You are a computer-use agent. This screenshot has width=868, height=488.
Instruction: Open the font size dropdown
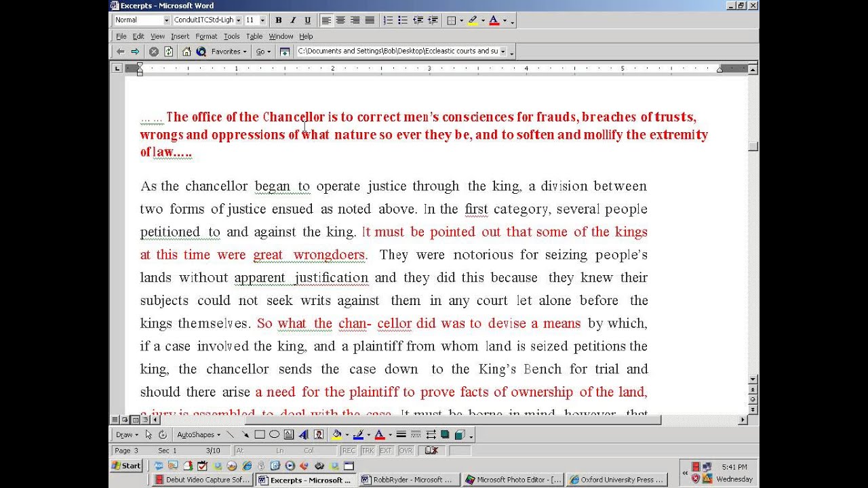[x=263, y=20]
